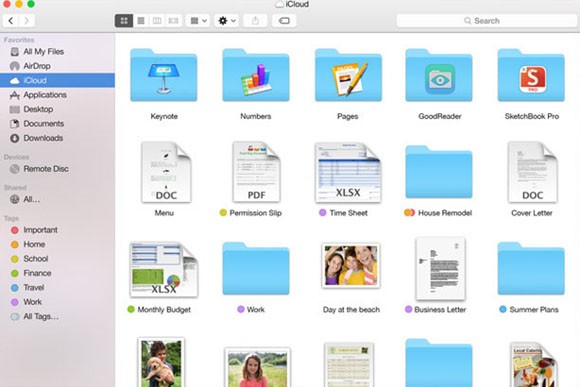Filter by the green Finance tag
Screen dimensions: 580x387
point(57,273)
